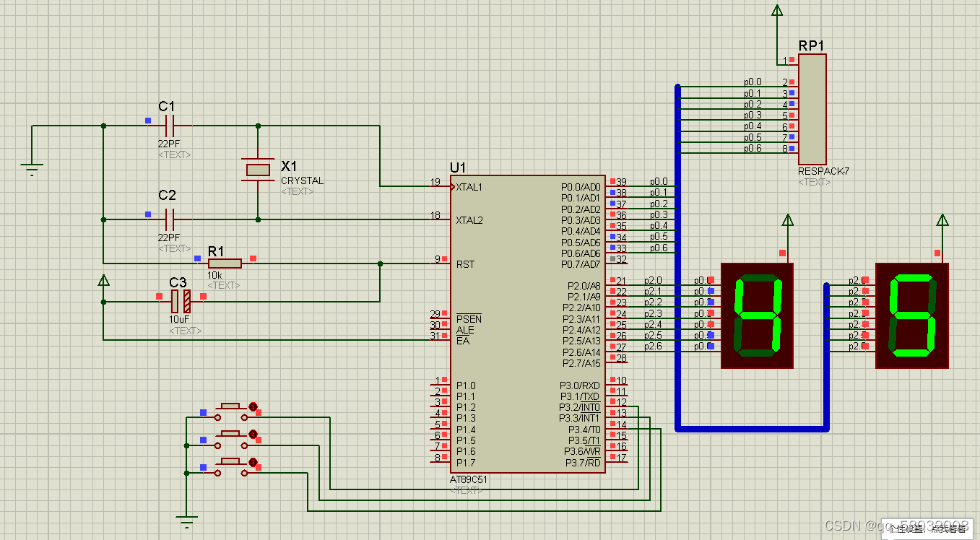Select the 7-segment display fed by p0 lines

(757, 315)
